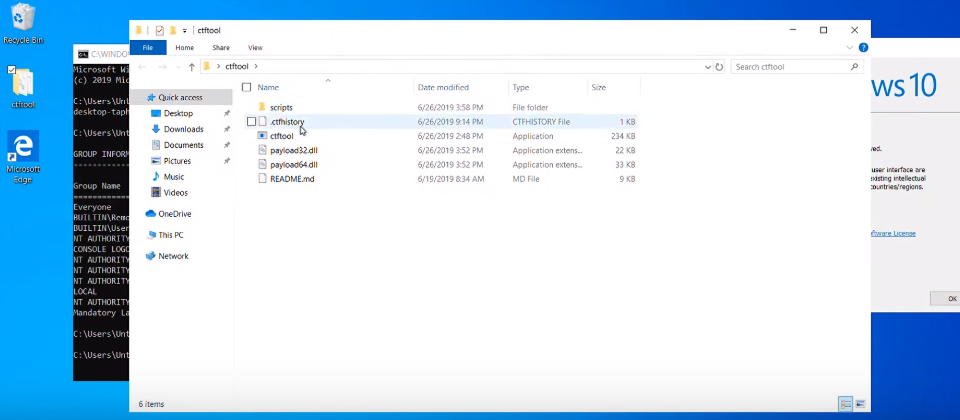960x420 pixels.
Task: Select Downloads in Quick access
Action: tap(183, 129)
